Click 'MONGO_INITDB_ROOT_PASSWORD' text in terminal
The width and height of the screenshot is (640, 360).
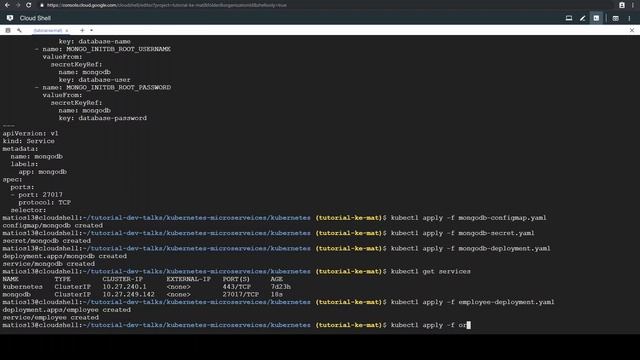tap(118, 87)
